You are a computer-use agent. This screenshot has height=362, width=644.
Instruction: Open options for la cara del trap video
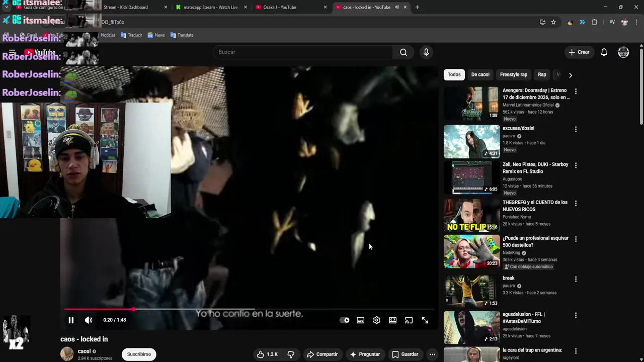click(576, 351)
